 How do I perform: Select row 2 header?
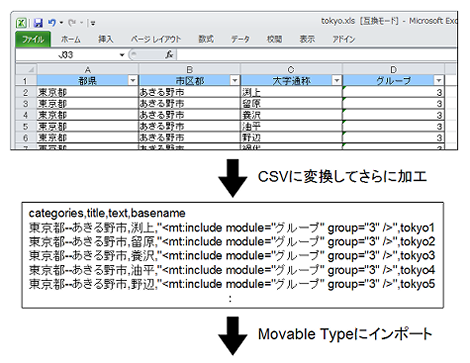26,92
